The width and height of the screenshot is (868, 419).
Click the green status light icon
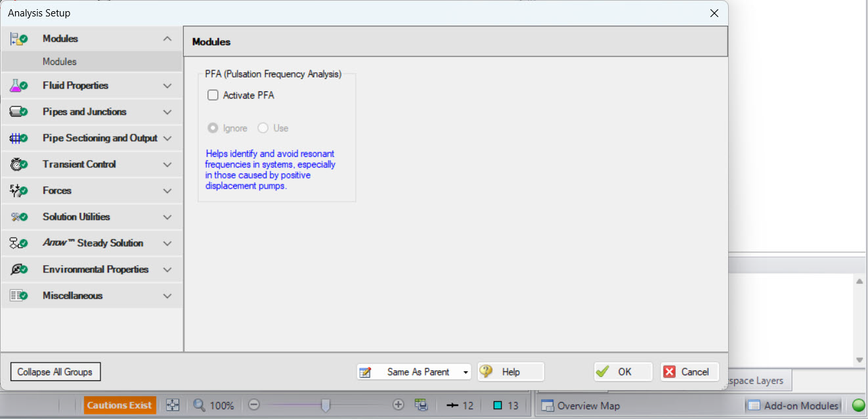[859, 405]
